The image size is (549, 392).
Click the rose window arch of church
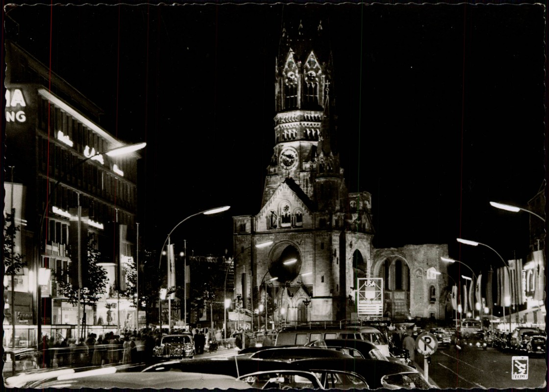(285, 262)
